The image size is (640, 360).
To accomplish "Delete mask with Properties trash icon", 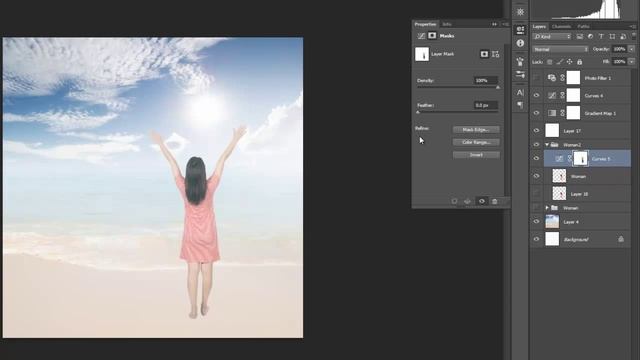I will [x=495, y=201].
